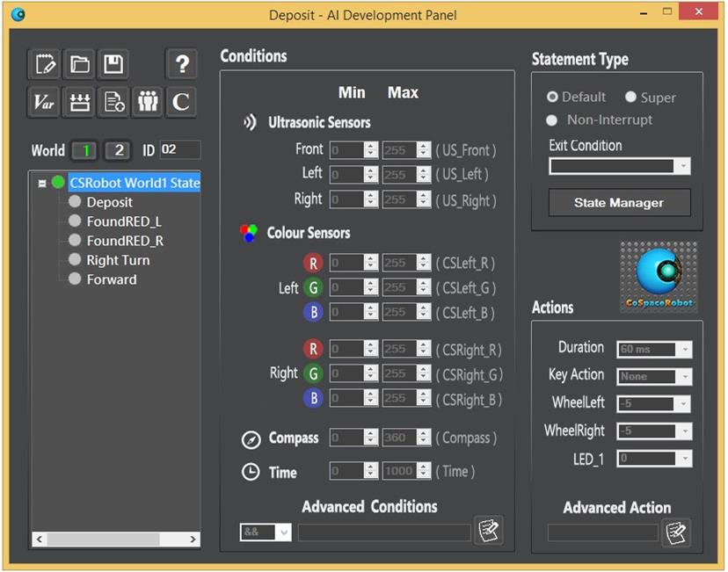Select FoundRED_L state in the tree
Image resolution: width=728 pixels, height=572 pixels.
(123, 221)
